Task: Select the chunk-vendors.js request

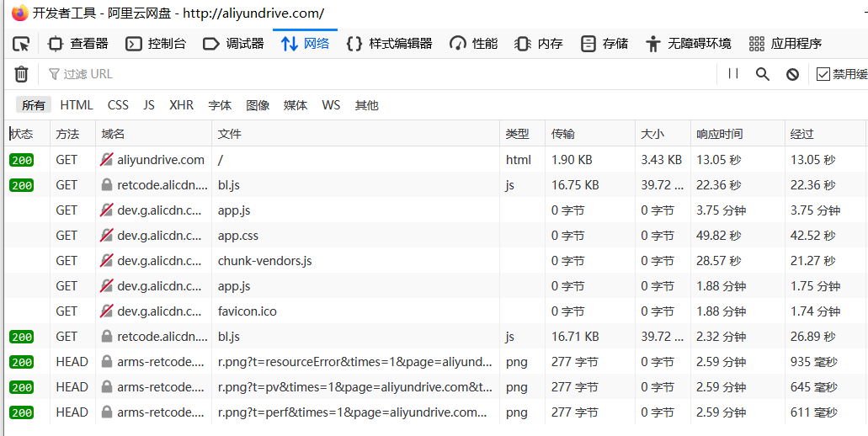Action: [264, 261]
